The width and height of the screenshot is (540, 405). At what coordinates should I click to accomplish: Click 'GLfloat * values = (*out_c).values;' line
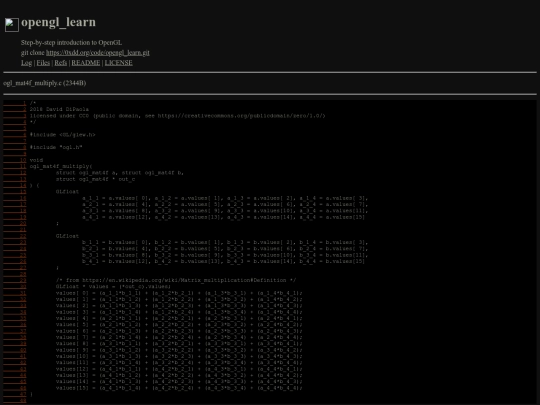click(113, 287)
